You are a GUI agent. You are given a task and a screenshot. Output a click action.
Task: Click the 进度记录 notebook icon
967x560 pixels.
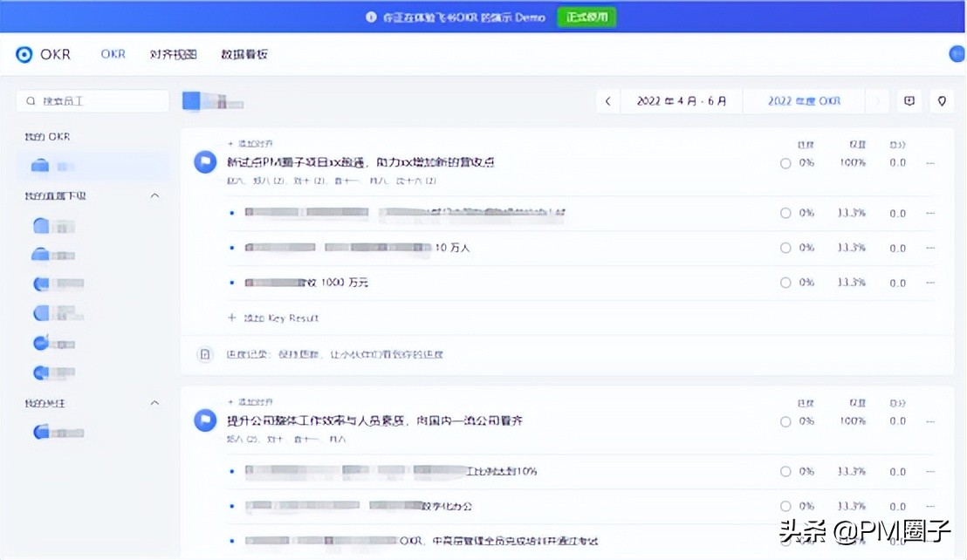point(204,354)
